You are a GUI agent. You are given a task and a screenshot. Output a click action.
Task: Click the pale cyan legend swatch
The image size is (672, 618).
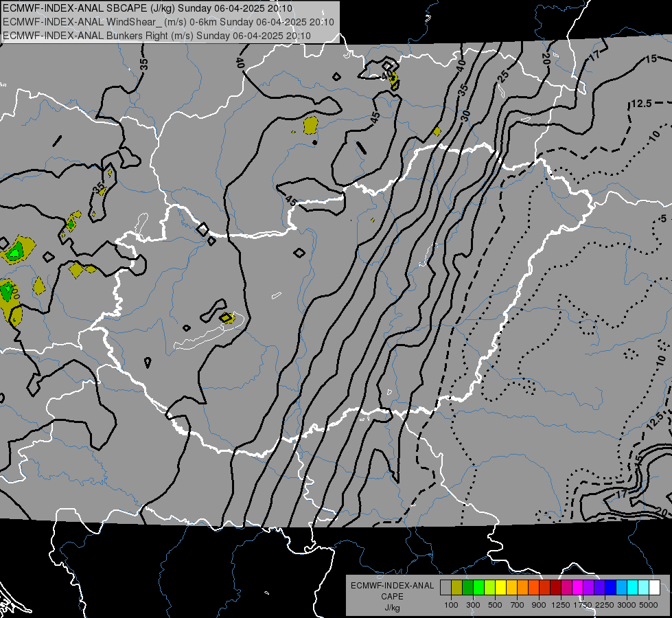644,588
